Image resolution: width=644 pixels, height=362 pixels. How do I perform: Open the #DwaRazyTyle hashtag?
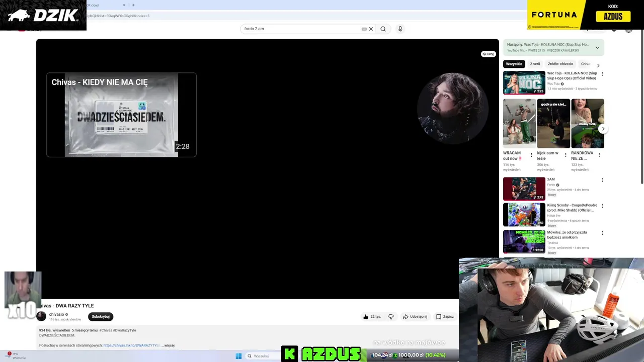[x=124, y=330]
